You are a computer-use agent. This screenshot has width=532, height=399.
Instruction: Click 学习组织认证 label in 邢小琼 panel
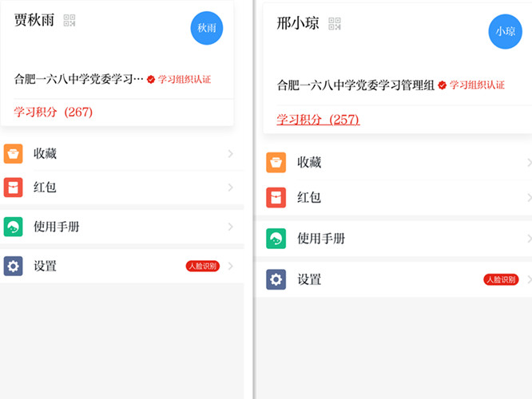point(477,85)
